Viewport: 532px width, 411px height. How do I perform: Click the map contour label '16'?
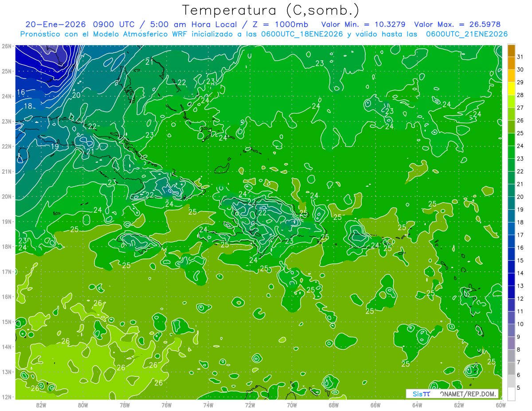pos(21,92)
